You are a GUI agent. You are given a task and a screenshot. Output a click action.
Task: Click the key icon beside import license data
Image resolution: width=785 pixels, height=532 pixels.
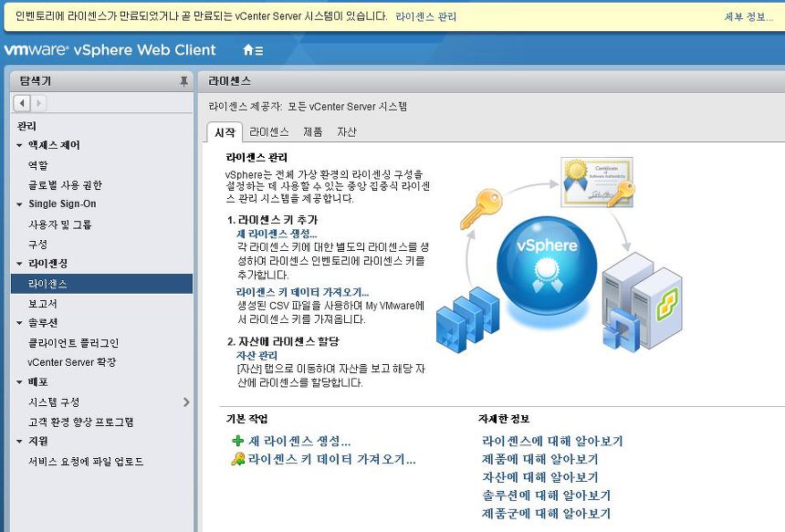pyautogui.click(x=238, y=458)
